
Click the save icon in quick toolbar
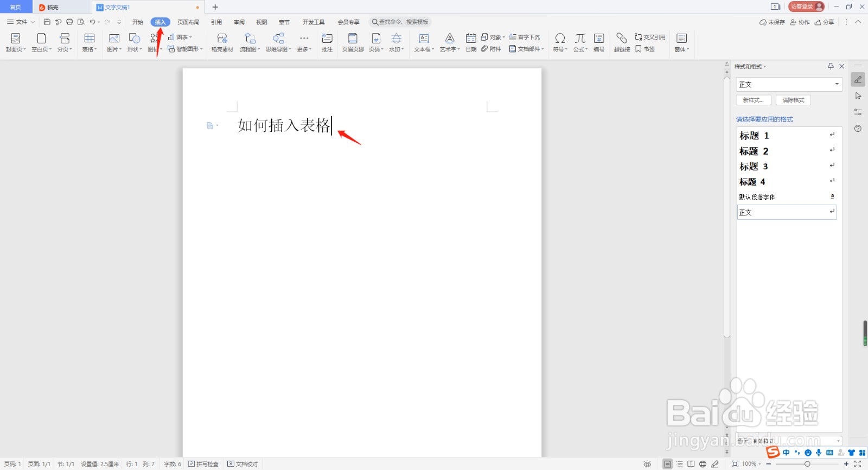[x=47, y=22]
